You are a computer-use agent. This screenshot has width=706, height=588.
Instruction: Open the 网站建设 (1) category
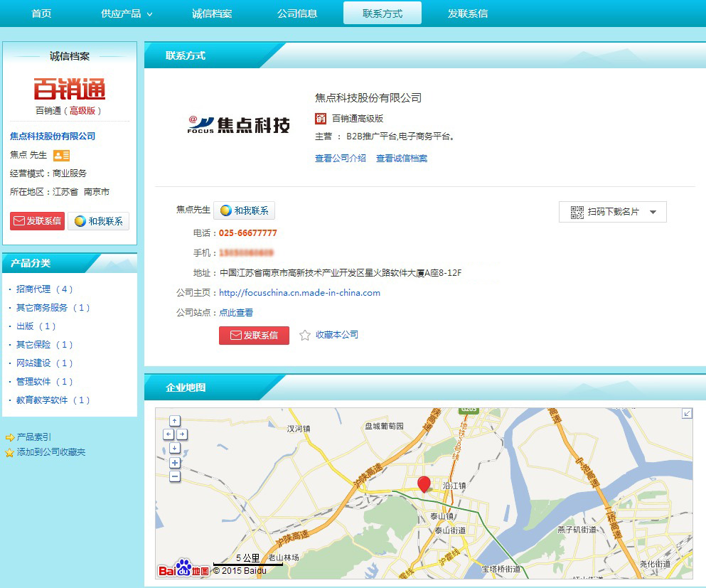44,363
